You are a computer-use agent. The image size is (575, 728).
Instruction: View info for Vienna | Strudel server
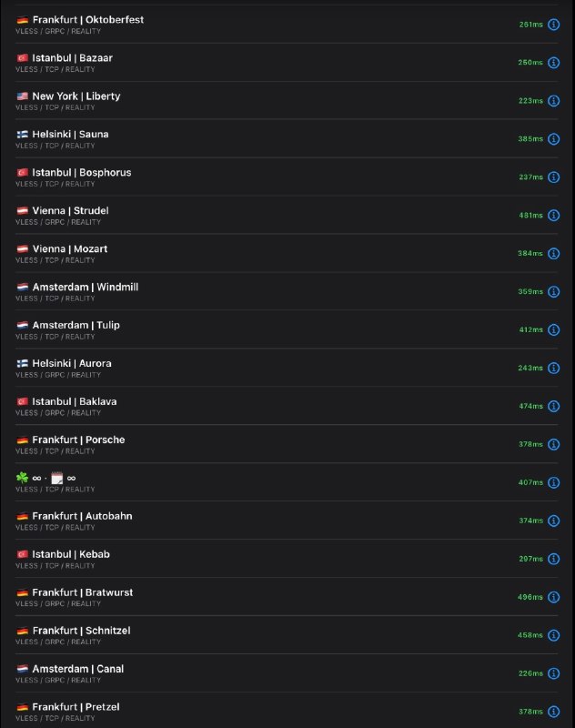553,216
